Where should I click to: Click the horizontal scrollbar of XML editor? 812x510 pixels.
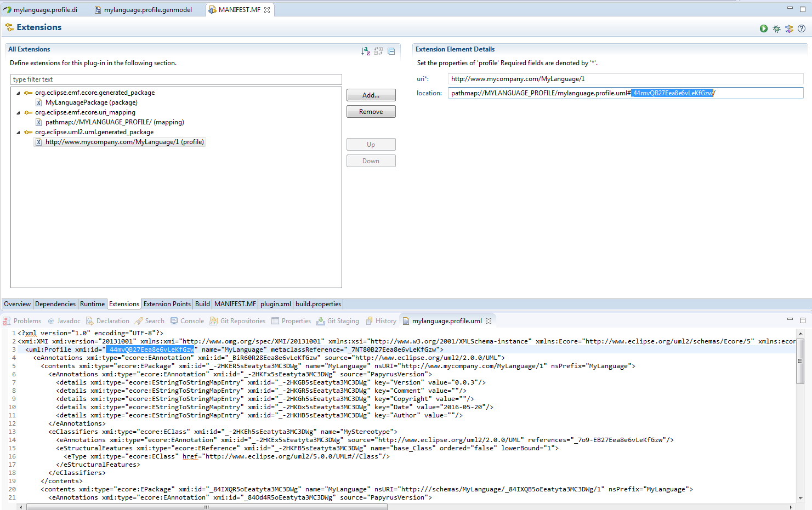coord(207,507)
